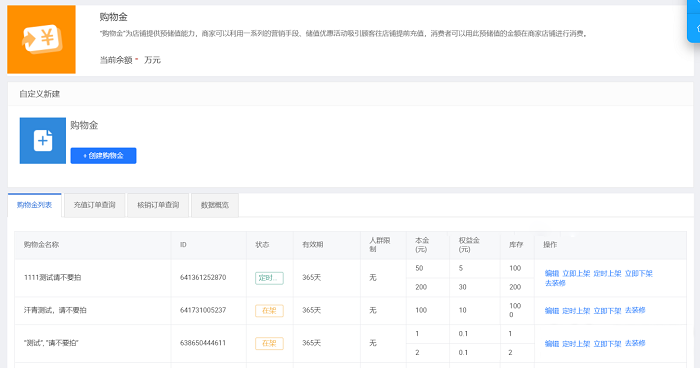Viewport: 700px width, 368px height.
Task: Click 定时上架 for the "测试" third row
Action: point(576,343)
